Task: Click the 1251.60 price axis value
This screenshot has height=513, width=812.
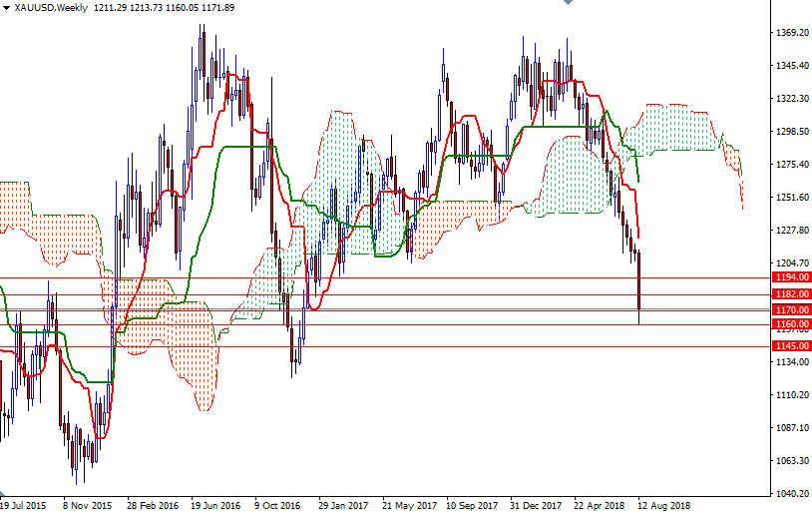Action: coord(791,198)
